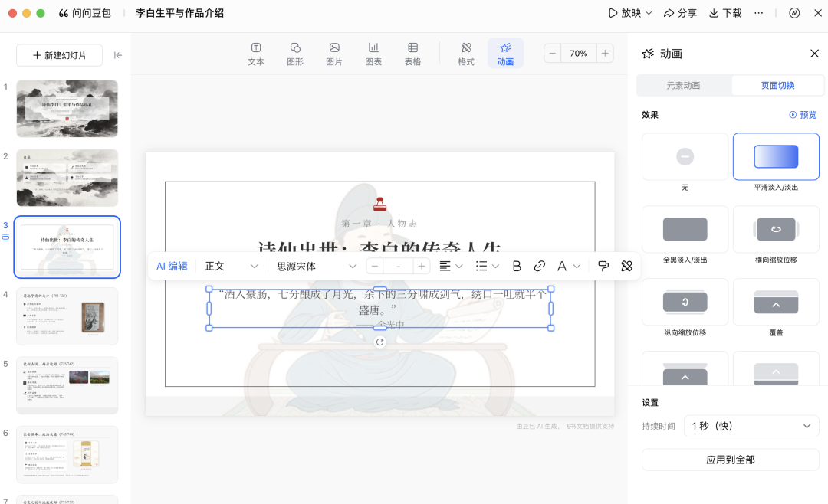The height and width of the screenshot is (504, 828).
Task: Click 应用到全部 button
Action: tap(730, 460)
